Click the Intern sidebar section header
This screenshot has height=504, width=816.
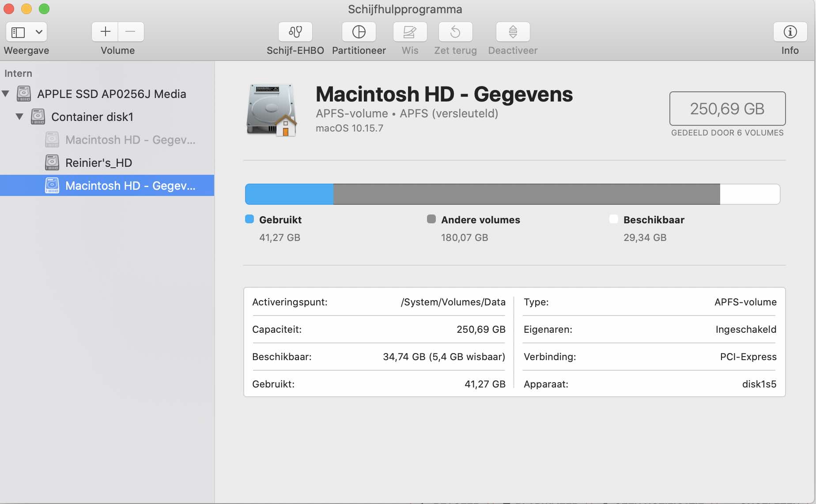[x=18, y=73]
